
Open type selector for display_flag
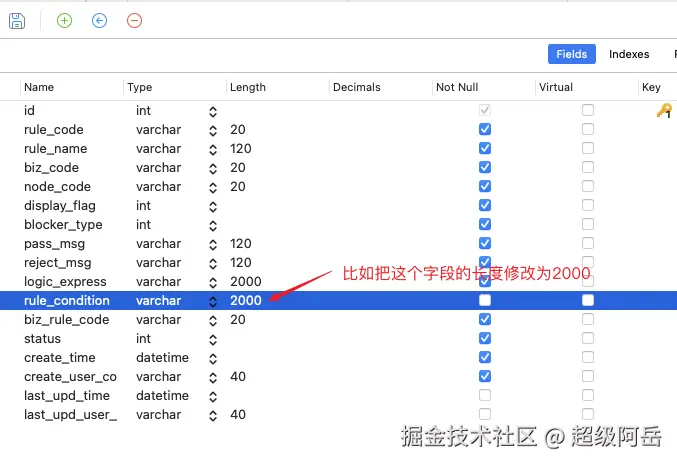[x=213, y=207]
